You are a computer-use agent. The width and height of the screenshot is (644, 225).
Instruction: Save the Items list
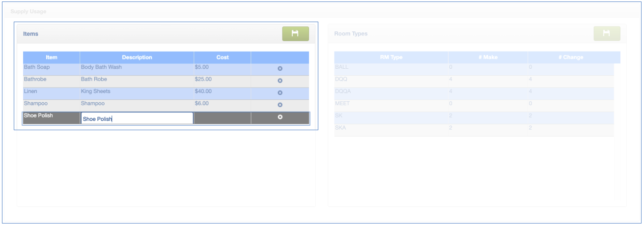tap(295, 34)
